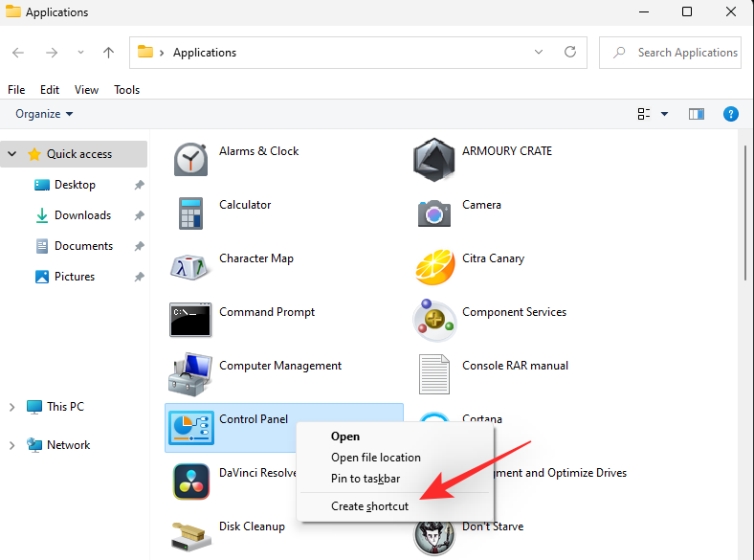Image resolution: width=754 pixels, height=560 pixels.
Task: Toggle the preview pane button
Action: point(696,114)
